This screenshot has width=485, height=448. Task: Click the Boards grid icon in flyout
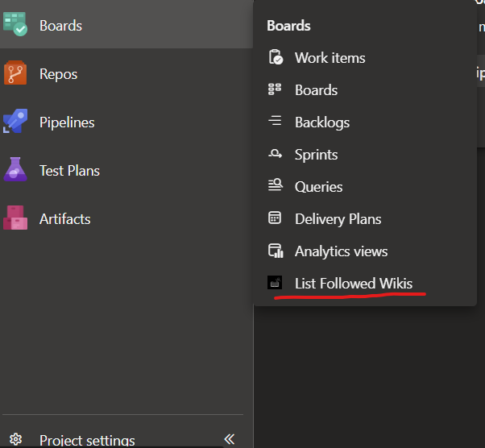click(x=275, y=89)
